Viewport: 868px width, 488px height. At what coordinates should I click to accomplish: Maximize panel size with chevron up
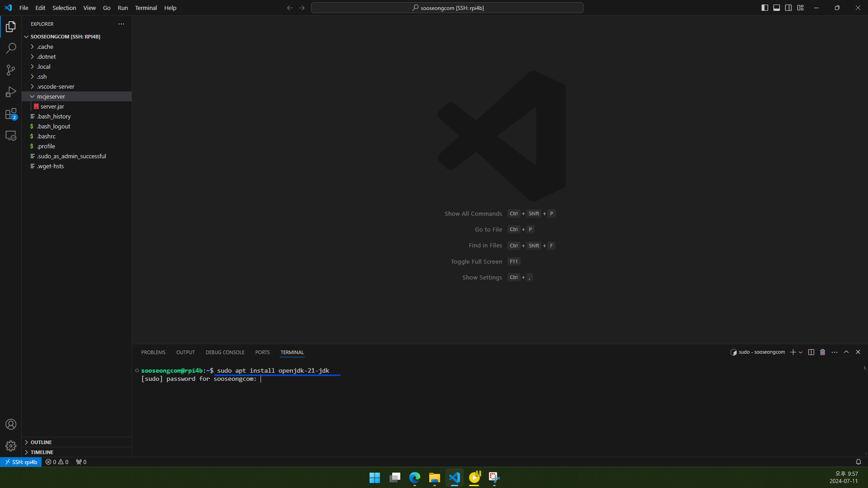[x=846, y=352]
